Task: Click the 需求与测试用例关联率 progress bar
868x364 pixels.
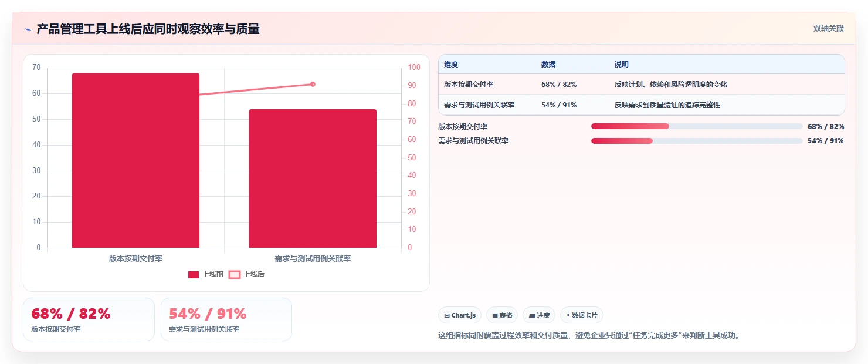Action: tap(697, 141)
